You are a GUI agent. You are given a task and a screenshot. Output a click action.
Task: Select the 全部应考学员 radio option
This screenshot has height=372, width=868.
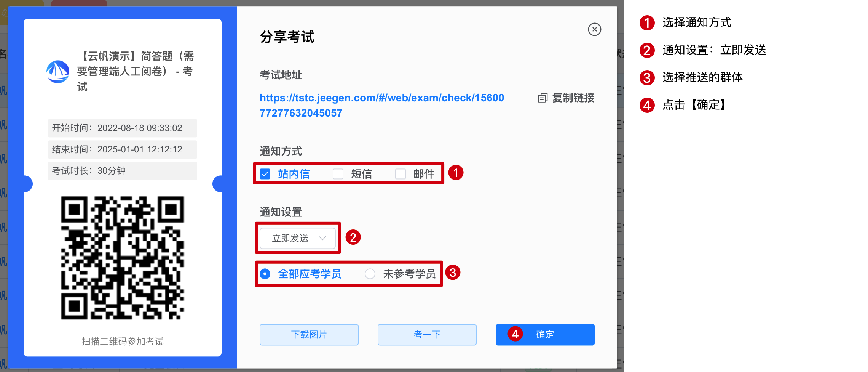click(265, 274)
